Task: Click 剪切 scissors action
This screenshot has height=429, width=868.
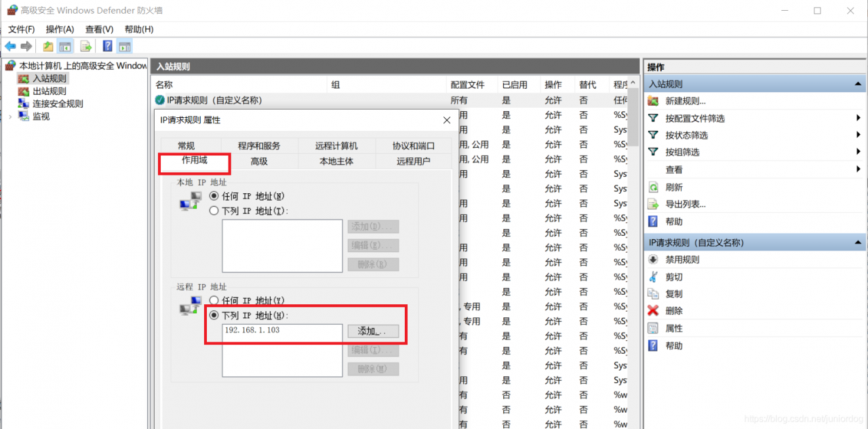Action: pos(674,277)
